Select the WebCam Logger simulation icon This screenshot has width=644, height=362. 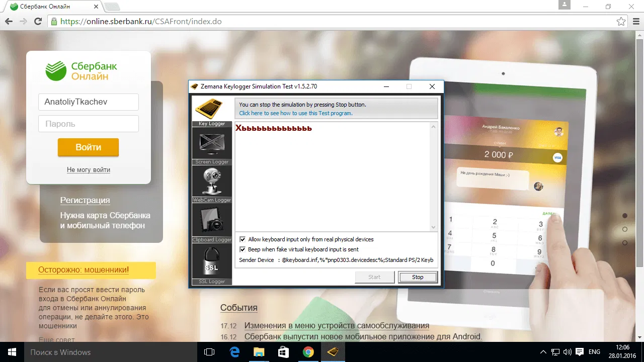(x=212, y=184)
